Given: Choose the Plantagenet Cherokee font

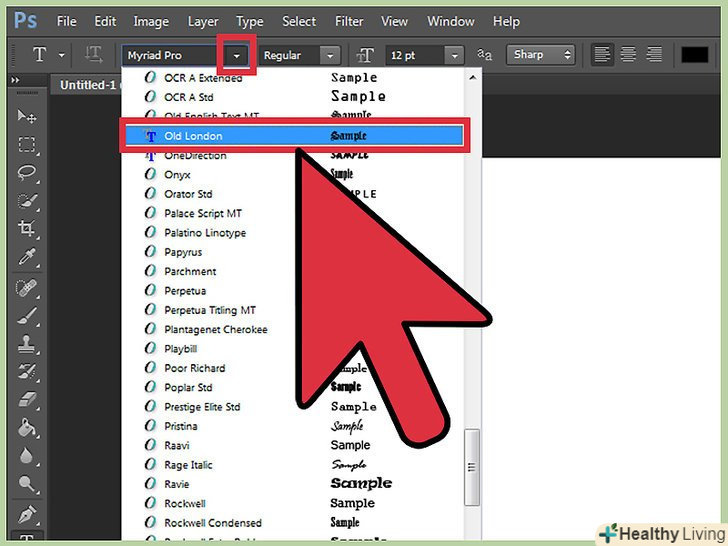Looking at the screenshot, I should click(294, 330).
